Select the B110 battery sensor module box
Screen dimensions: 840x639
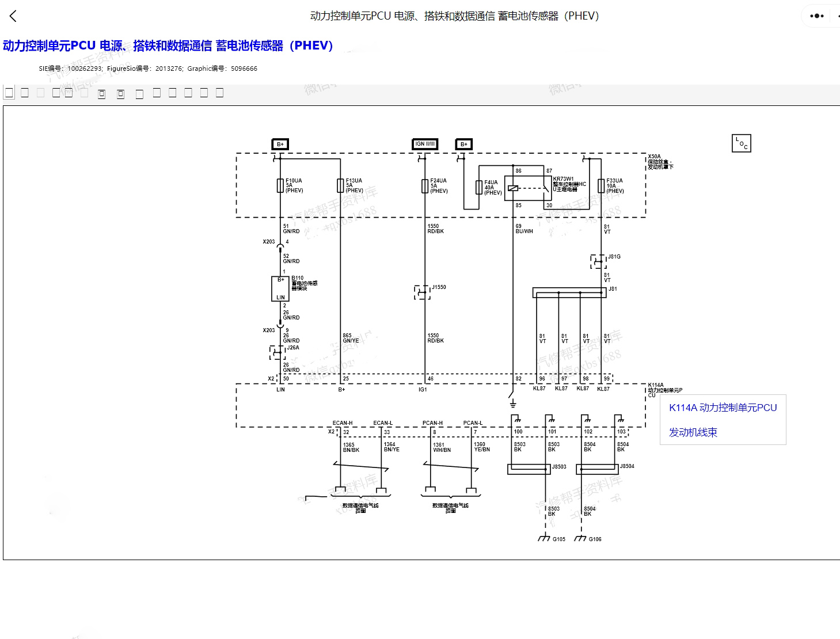[280, 288]
